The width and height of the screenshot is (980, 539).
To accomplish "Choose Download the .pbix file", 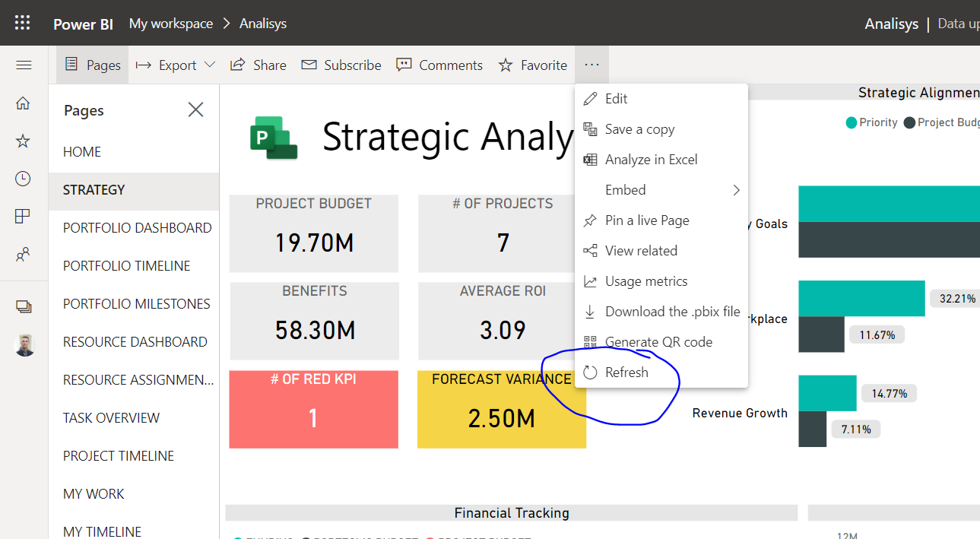I will [661, 312].
